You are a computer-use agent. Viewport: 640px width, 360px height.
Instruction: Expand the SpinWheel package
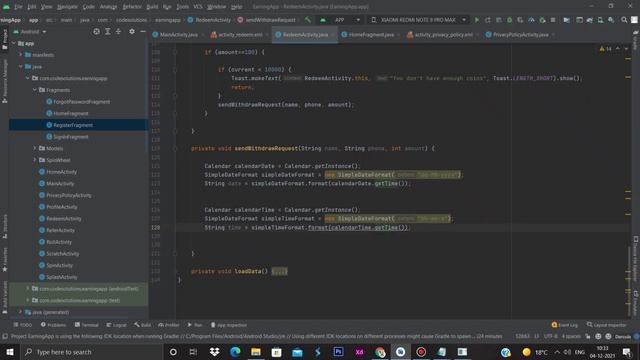pyautogui.click(x=35, y=160)
